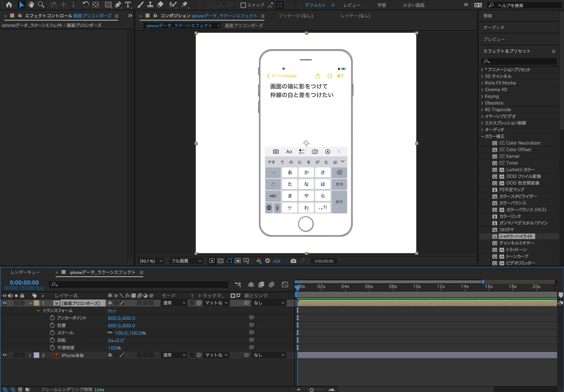
Task: Enable the スナップ checkbox
Action: point(243,5)
